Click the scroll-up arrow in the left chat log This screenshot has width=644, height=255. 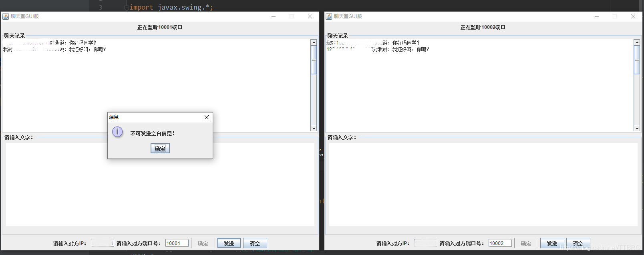pyautogui.click(x=314, y=42)
